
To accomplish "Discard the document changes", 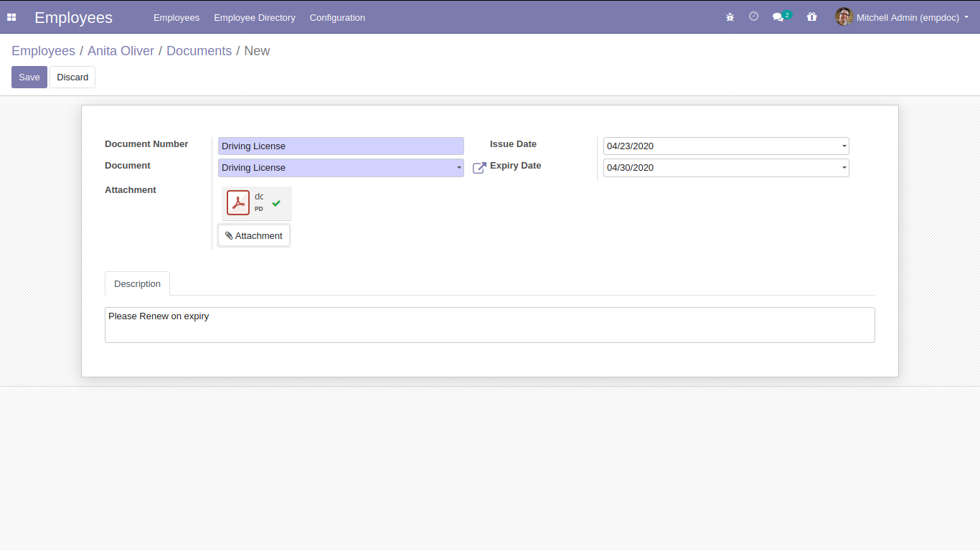I will click(72, 77).
